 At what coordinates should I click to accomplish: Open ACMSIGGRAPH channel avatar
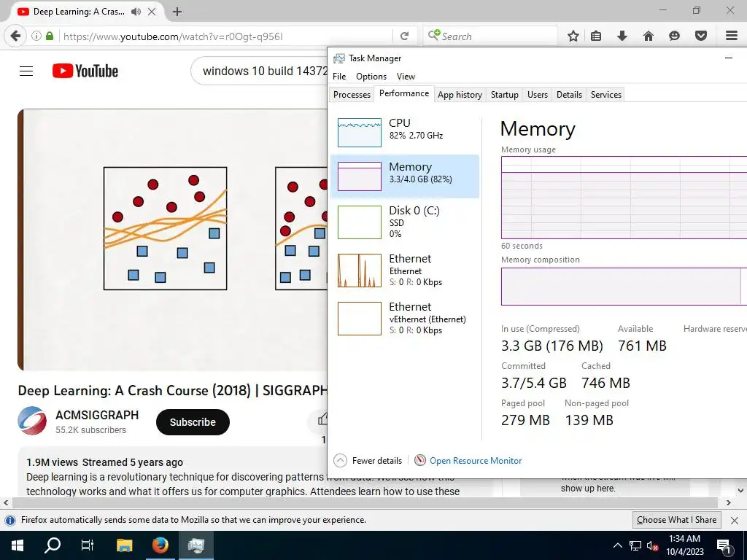(32, 421)
